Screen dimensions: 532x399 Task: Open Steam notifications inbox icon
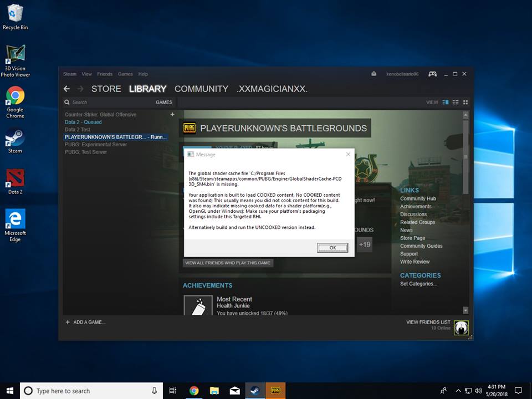click(x=374, y=74)
